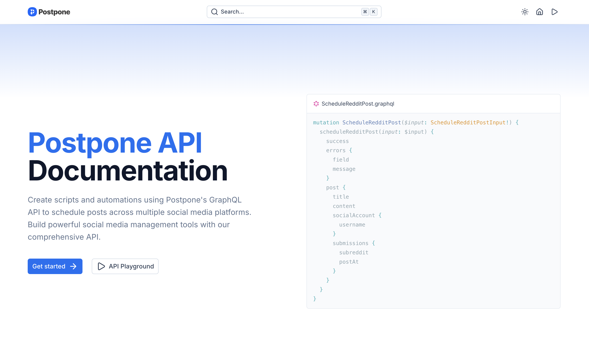Click the magnifier search icon
The image size is (589, 364).
tap(214, 12)
